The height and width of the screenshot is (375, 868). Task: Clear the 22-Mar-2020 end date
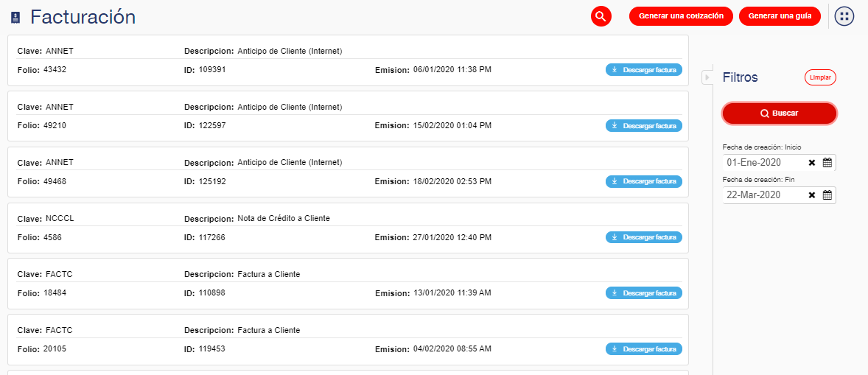811,195
